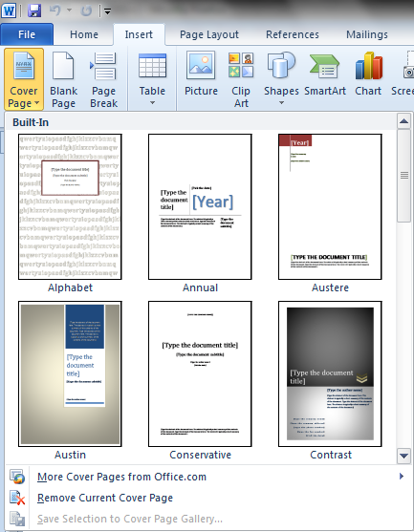Screen dimensions: 414x532
Task: Click the Alphabet label text
Action: 70,287
